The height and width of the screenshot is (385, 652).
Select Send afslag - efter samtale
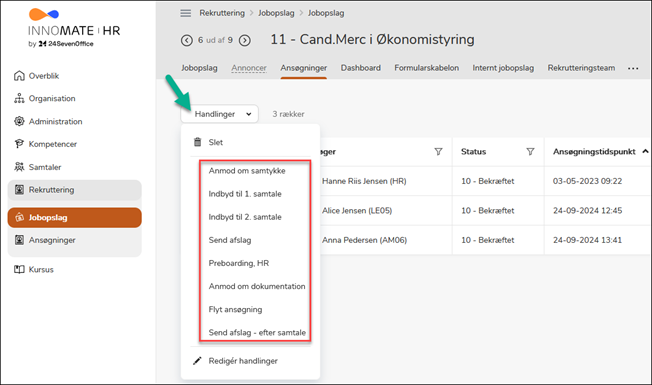[257, 333]
